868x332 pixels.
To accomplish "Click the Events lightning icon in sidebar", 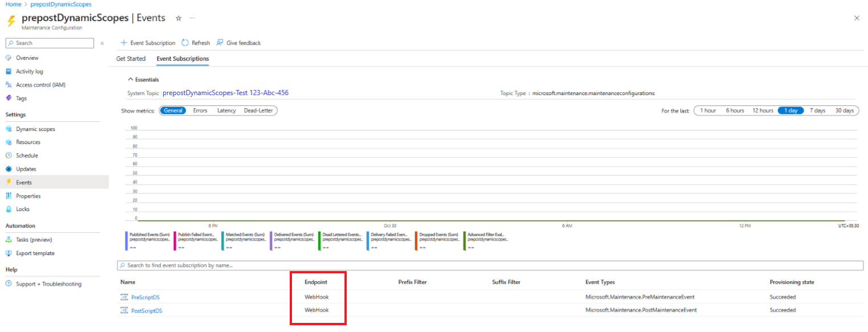I will click(9, 182).
